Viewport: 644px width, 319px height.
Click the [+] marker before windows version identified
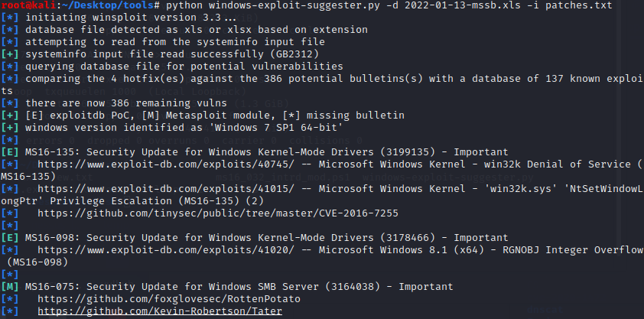pyautogui.click(x=10, y=128)
